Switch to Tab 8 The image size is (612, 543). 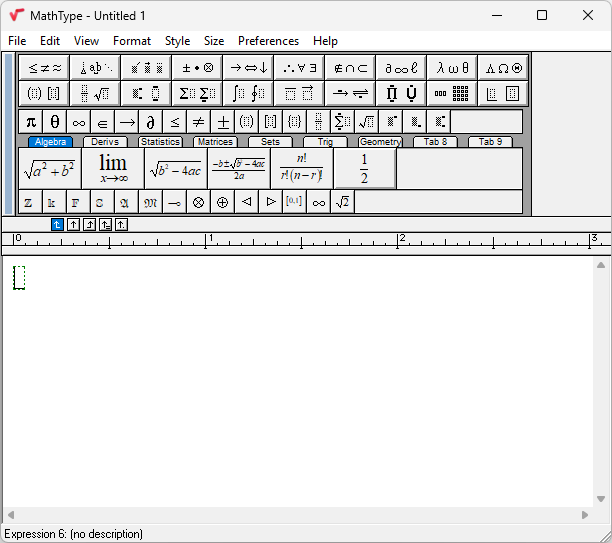point(435,142)
